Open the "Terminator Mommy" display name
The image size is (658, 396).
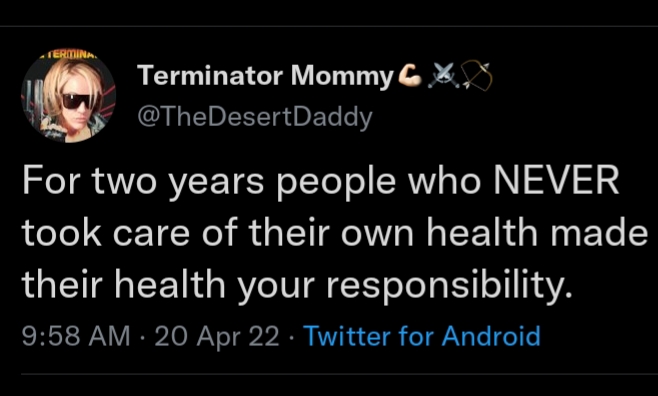265,76
